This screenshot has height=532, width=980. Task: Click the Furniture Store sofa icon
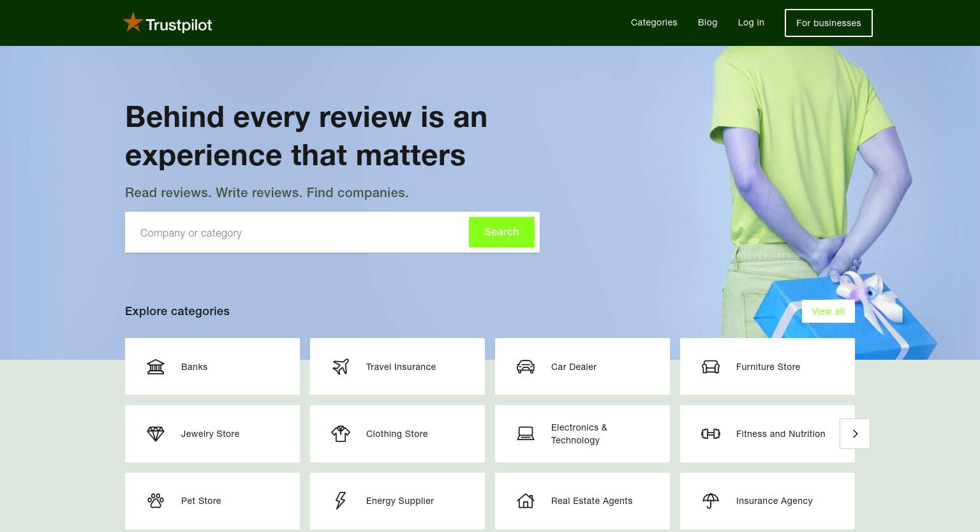[711, 367]
